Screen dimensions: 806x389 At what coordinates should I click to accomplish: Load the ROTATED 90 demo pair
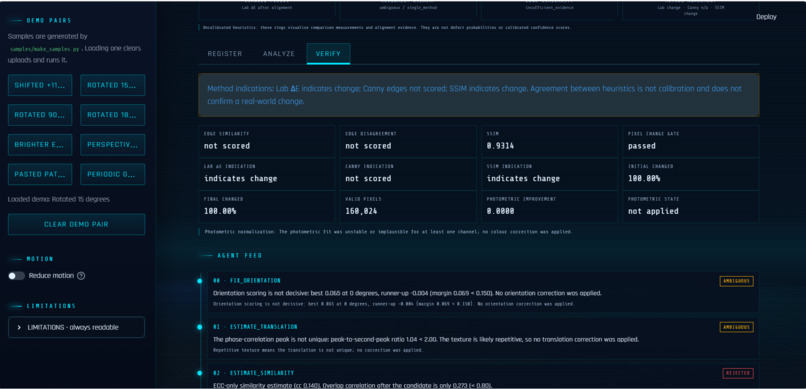pyautogui.click(x=40, y=115)
